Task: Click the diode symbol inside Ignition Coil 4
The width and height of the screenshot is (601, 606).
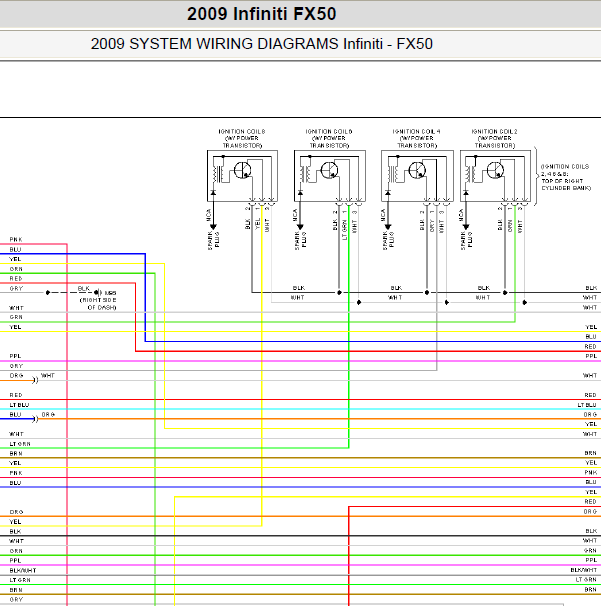Action: click(x=388, y=192)
